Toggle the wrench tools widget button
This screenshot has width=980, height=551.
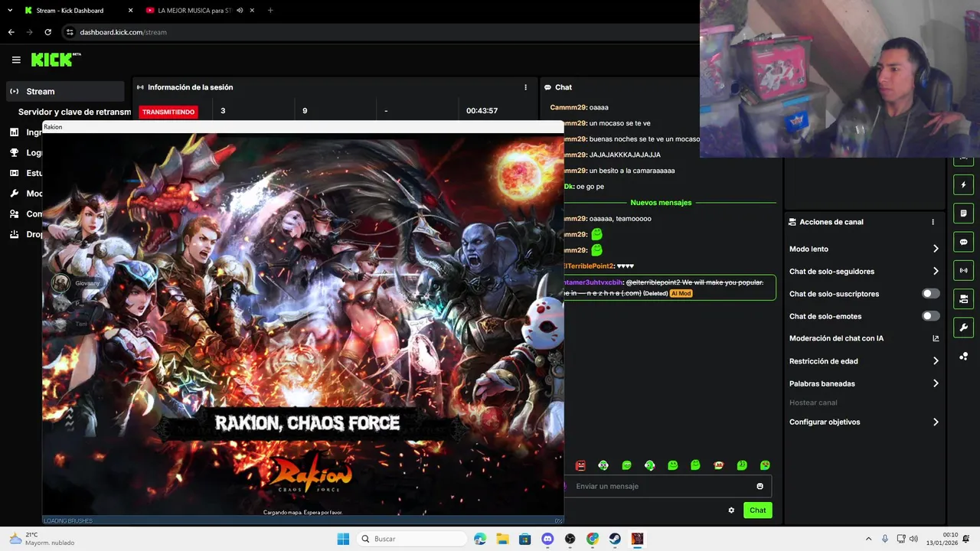pyautogui.click(x=963, y=328)
